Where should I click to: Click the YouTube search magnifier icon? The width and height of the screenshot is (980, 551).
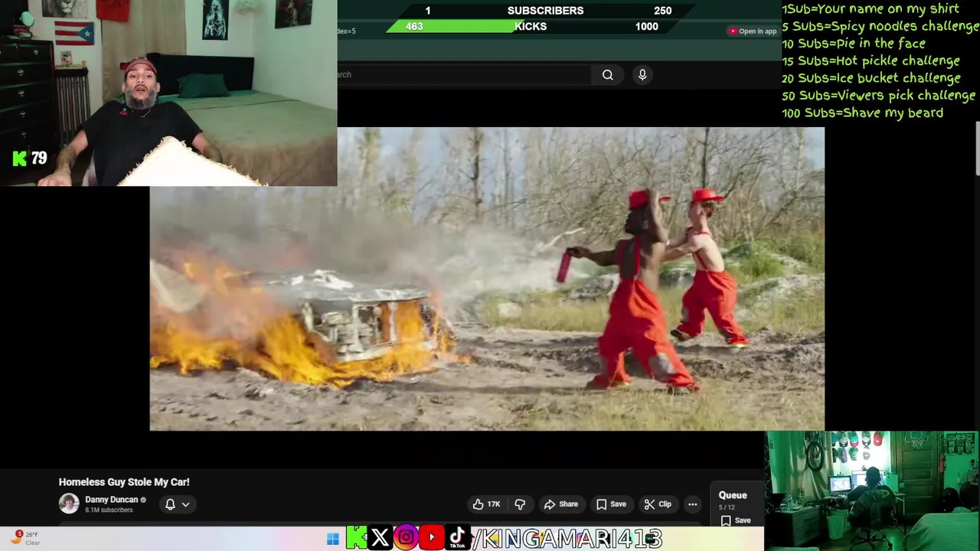tap(607, 75)
